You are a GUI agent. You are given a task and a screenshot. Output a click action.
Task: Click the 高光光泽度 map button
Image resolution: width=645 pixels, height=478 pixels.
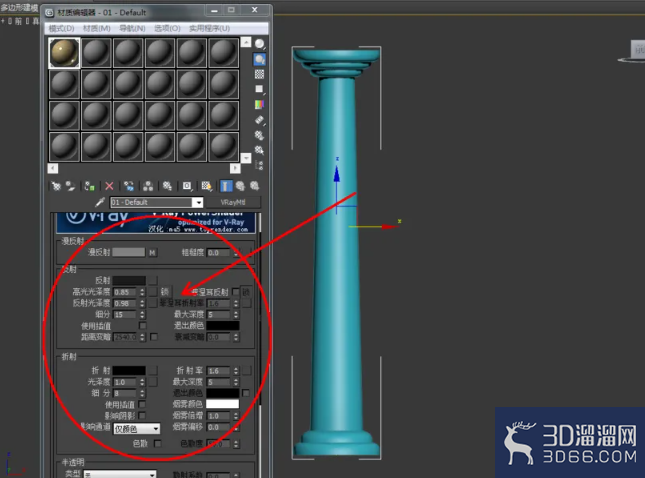[153, 292]
